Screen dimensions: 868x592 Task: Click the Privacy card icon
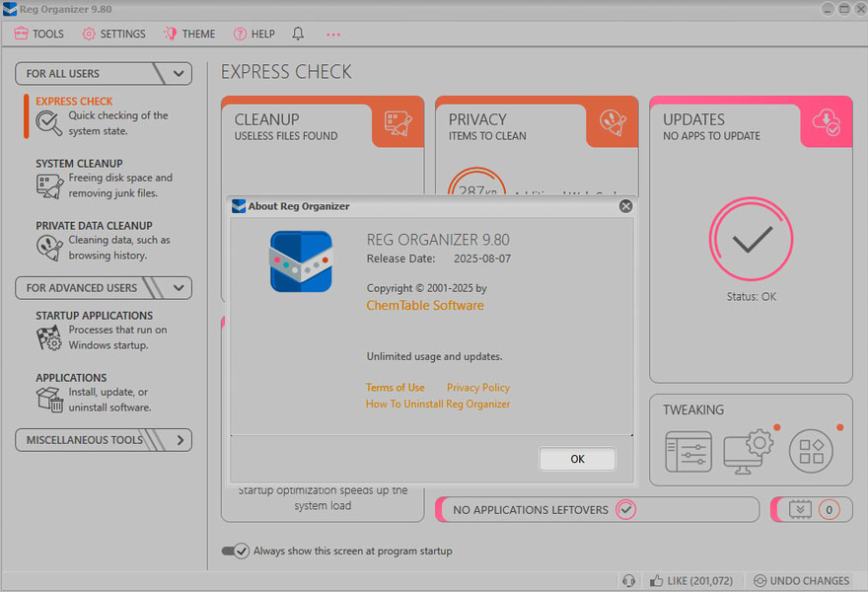click(613, 123)
